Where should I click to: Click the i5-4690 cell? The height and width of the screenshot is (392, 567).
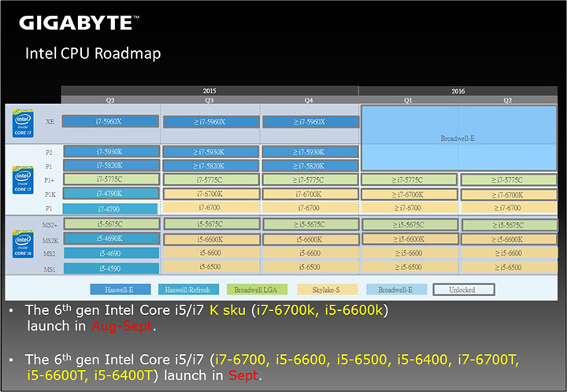coord(111,253)
